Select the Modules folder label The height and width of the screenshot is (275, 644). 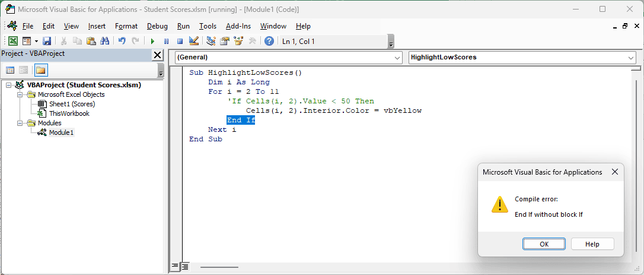pos(50,123)
